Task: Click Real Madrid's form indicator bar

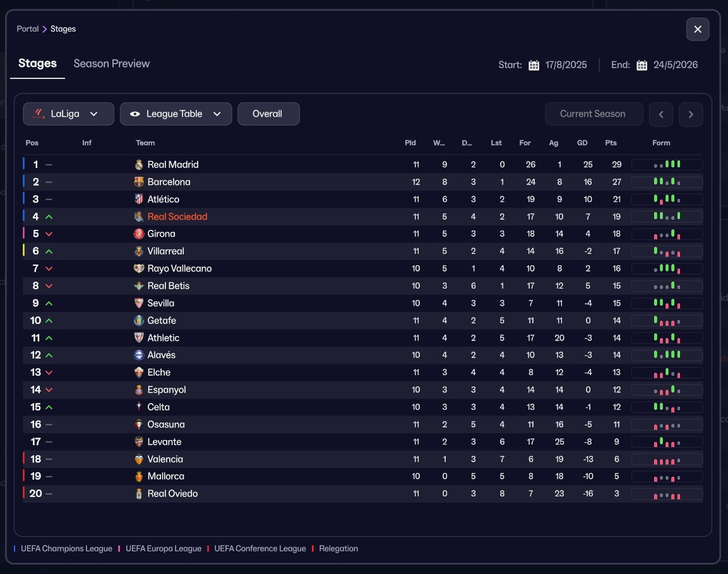Action: click(667, 165)
